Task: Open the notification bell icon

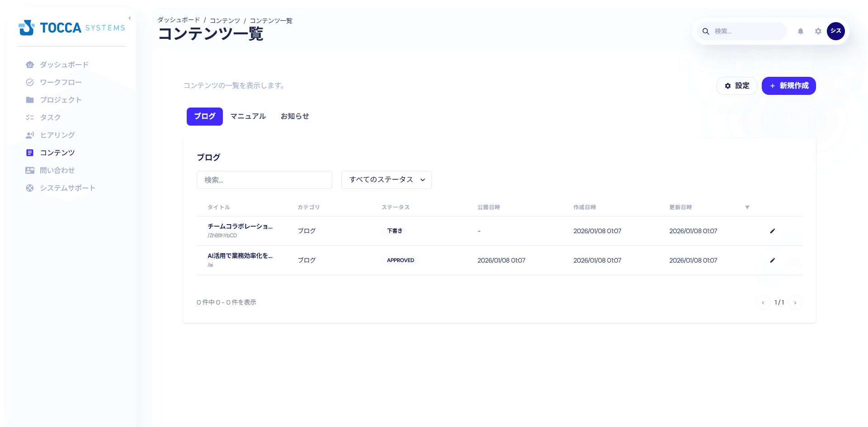Action: (x=800, y=31)
